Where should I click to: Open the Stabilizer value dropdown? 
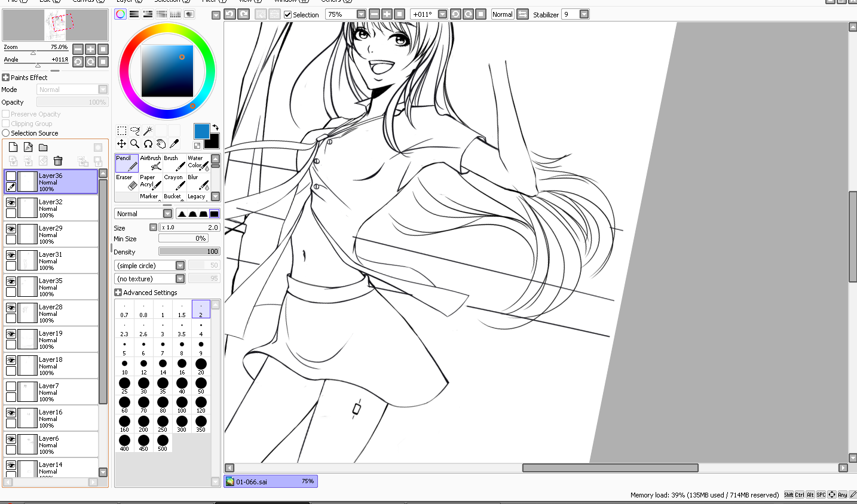584,14
